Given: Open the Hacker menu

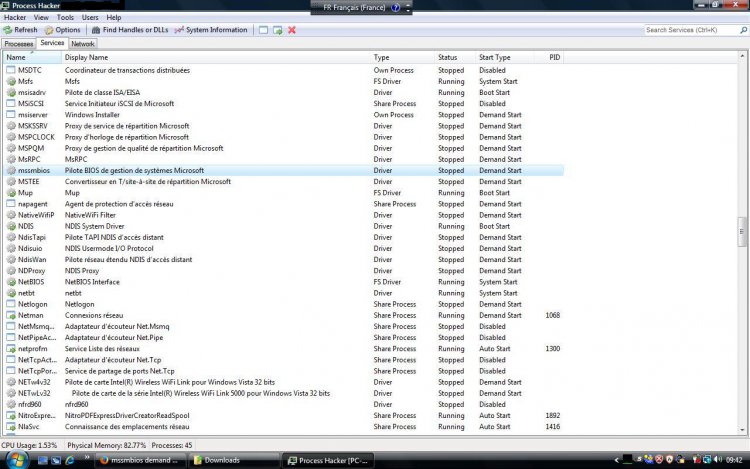Looking at the screenshot, I should 15,18.
